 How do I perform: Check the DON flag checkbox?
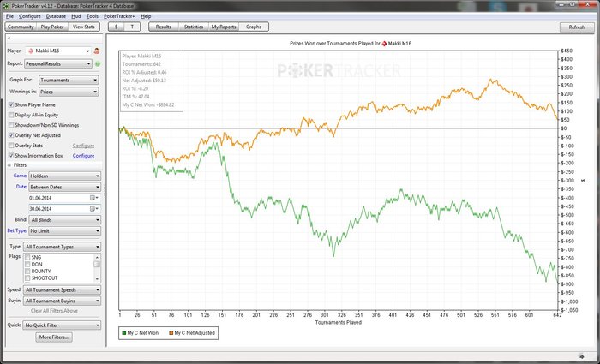[27, 265]
